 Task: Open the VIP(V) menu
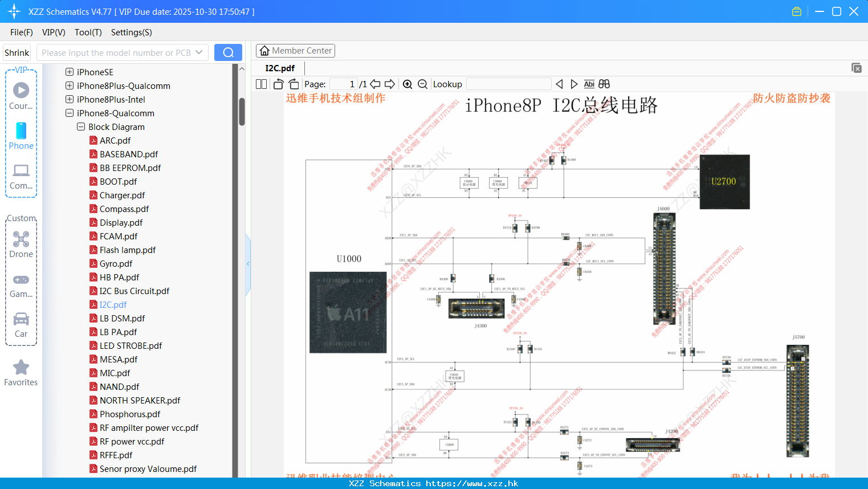[54, 32]
